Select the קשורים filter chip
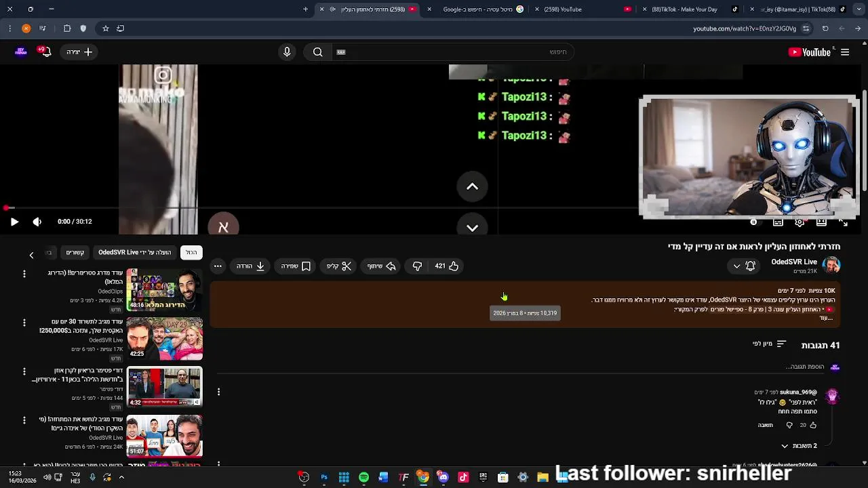The width and height of the screenshot is (868, 488). coord(75,252)
